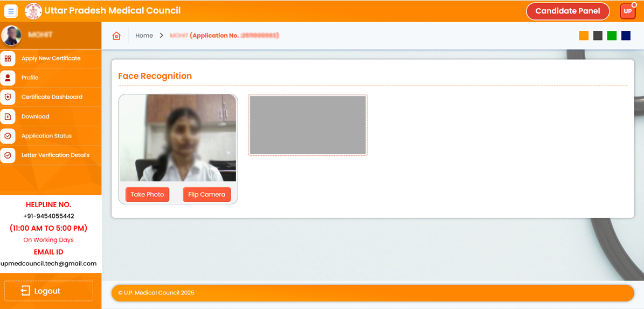Click the Letter Verification Details checkmark icon
Screen dimensions: 644x309
pyautogui.click(x=8, y=155)
